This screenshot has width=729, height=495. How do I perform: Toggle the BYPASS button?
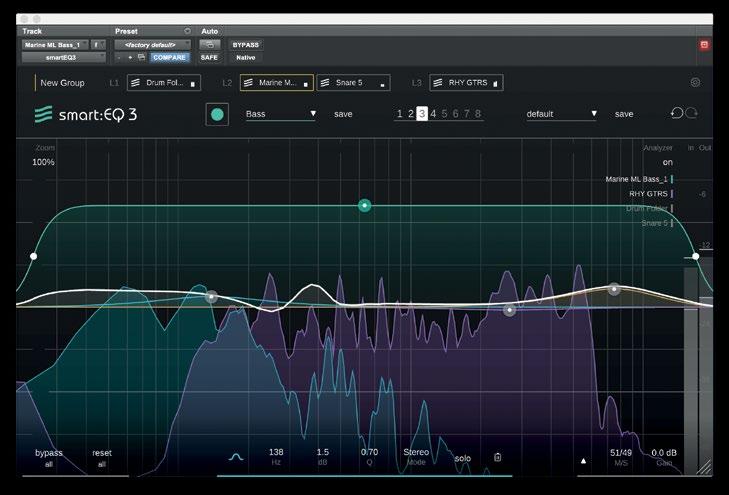click(x=245, y=45)
